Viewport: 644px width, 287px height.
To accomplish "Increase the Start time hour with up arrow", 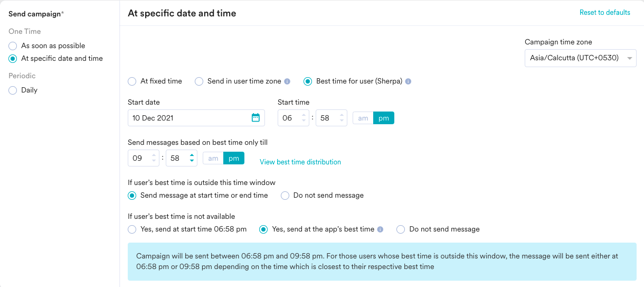I will click(304, 115).
